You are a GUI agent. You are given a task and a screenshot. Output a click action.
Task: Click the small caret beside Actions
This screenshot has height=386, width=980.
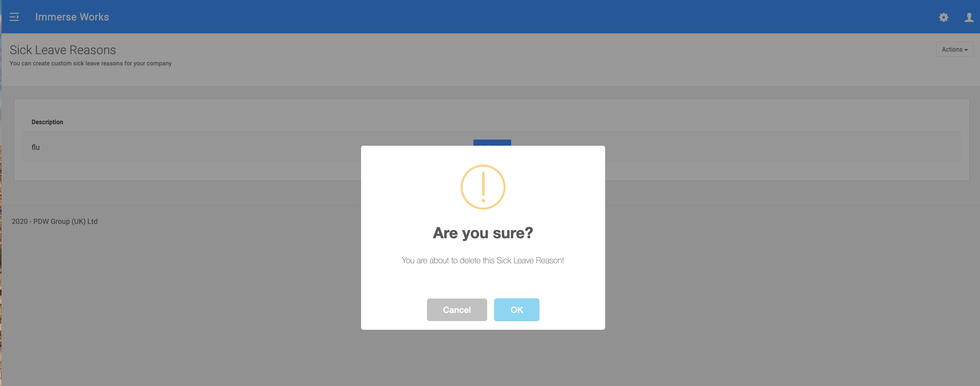[x=966, y=50]
